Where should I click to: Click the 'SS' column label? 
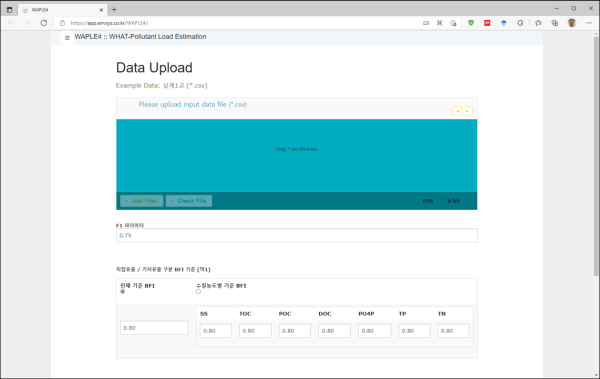(204, 314)
